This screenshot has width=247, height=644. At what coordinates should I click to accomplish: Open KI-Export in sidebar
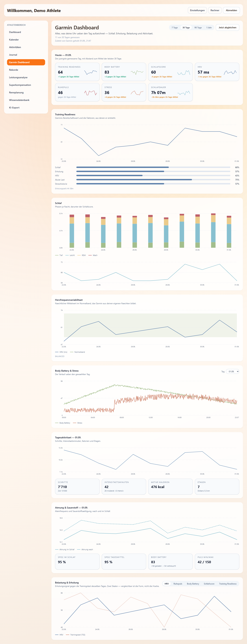point(26,108)
